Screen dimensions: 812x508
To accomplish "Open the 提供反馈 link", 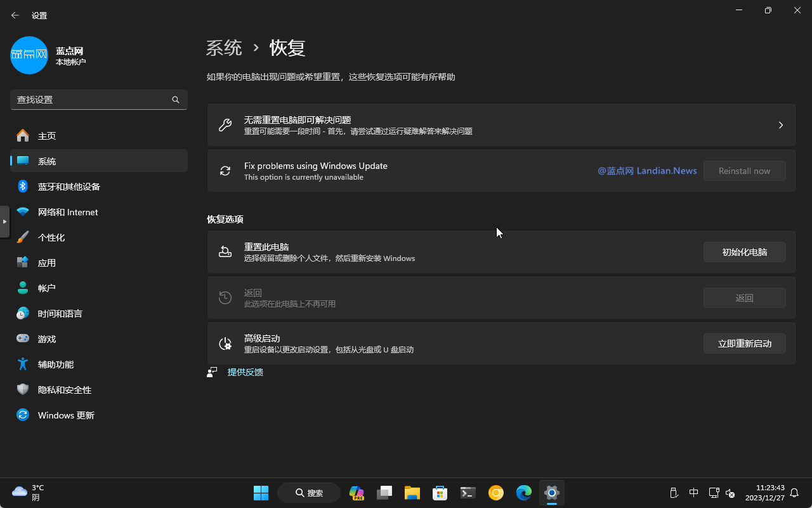I will [x=245, y=372].
